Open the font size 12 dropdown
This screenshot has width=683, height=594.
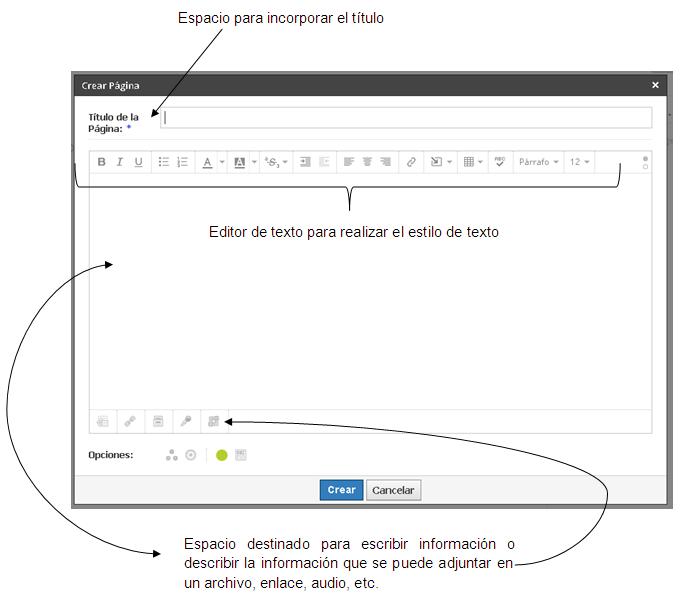click(x=579, y=162)
